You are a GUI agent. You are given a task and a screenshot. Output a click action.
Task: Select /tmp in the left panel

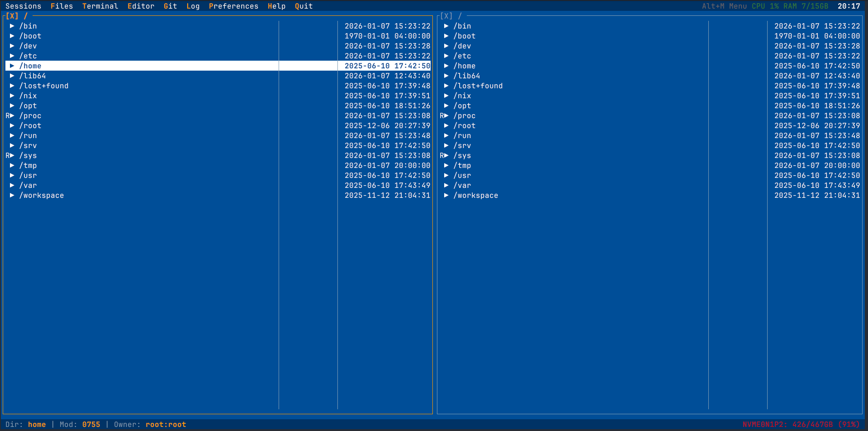pos(28,165)
